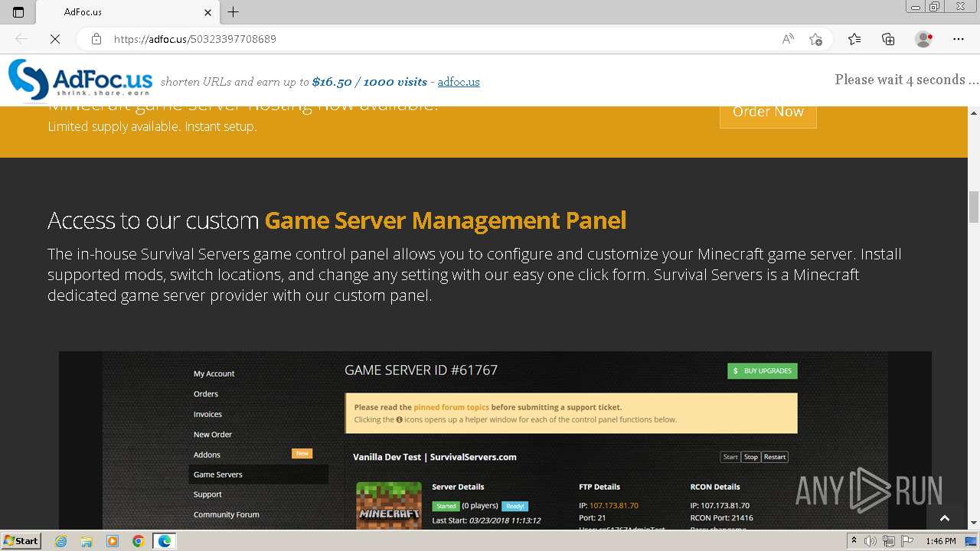Click the RCON Details heading
Viewport: 980px width, 551px height.
(x=715, y=487)
